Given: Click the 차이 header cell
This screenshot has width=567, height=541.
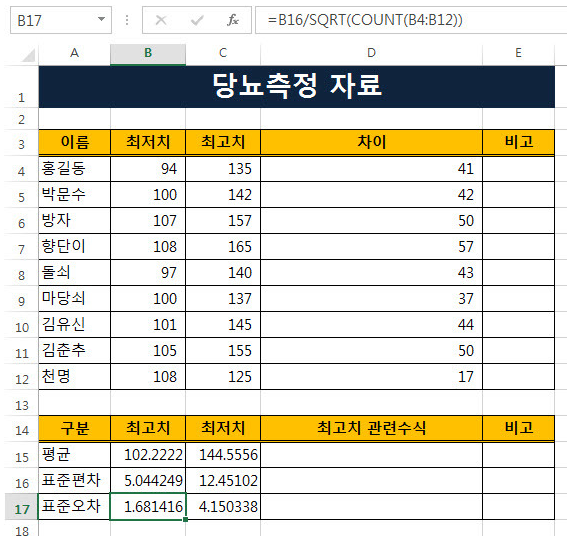Looking at the screenshot, I should [x=371, y=142].
